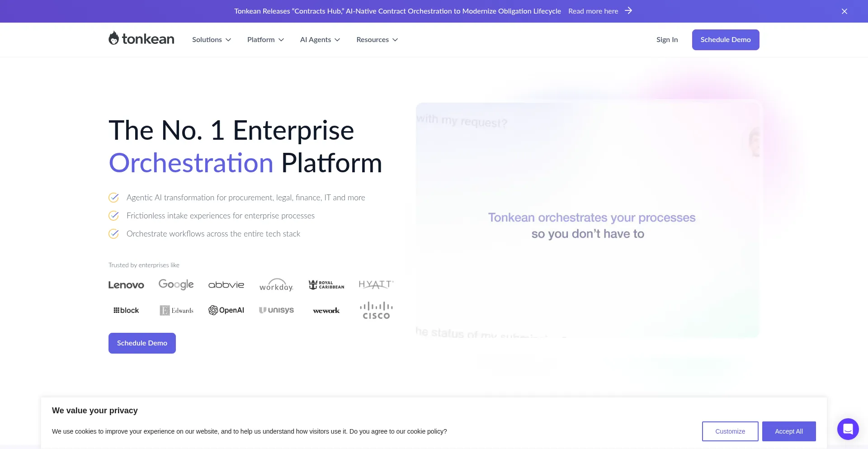Click Sign In in the navigation bar
Screen dimensions: 868x449
pos(667,39)
